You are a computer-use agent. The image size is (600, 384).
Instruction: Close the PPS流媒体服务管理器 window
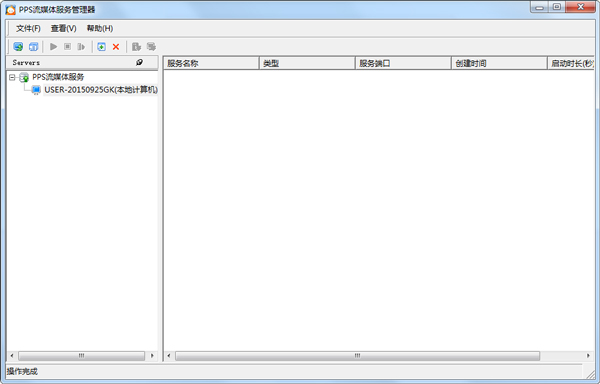coord(580,7)
